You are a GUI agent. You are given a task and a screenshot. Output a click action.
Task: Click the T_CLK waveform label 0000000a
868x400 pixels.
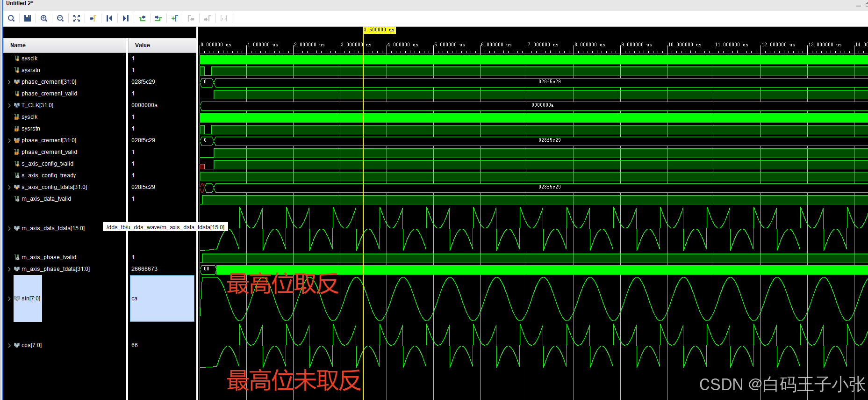[x=542, y=105]
